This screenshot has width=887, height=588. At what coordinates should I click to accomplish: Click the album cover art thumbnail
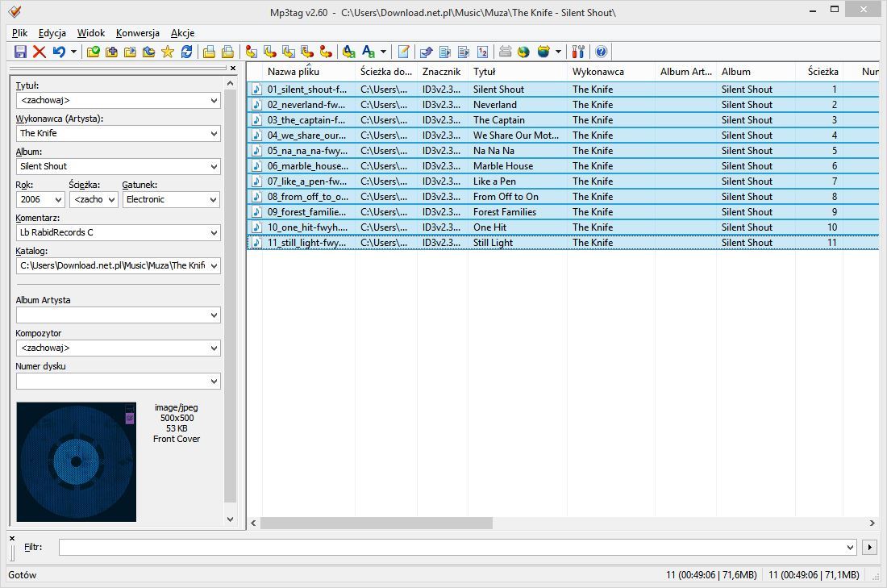coord(77,462)
